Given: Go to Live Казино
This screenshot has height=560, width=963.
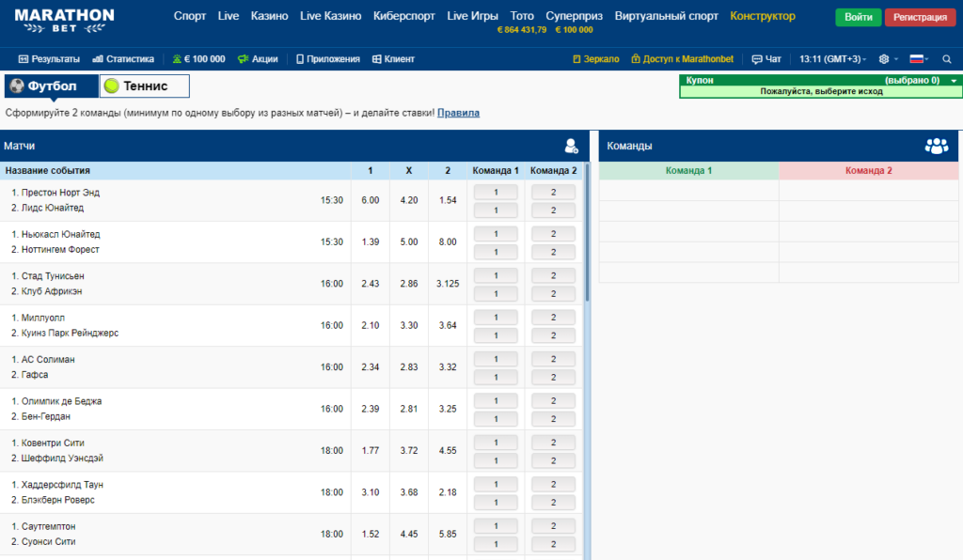Looking at the screenshot, I should 330,16.
